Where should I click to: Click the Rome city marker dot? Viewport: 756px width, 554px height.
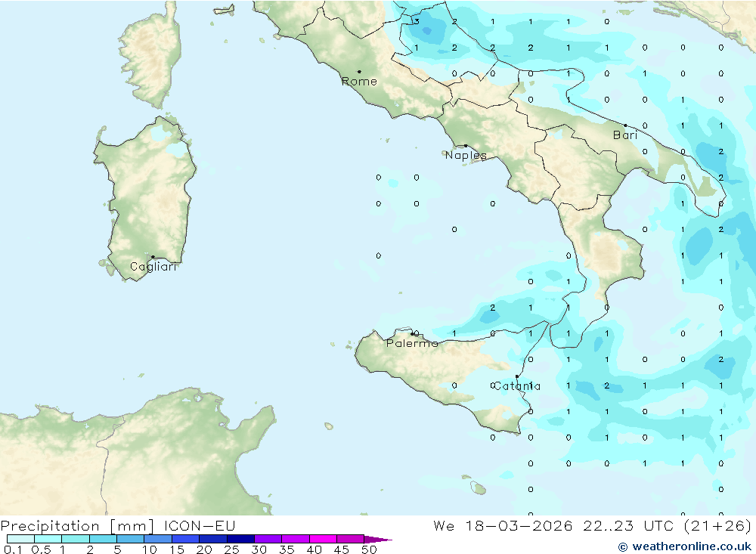(x=359, y=72)
